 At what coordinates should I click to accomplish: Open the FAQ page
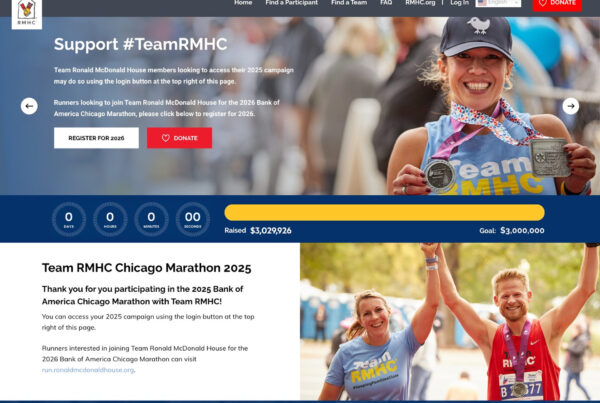coord(386,3)
